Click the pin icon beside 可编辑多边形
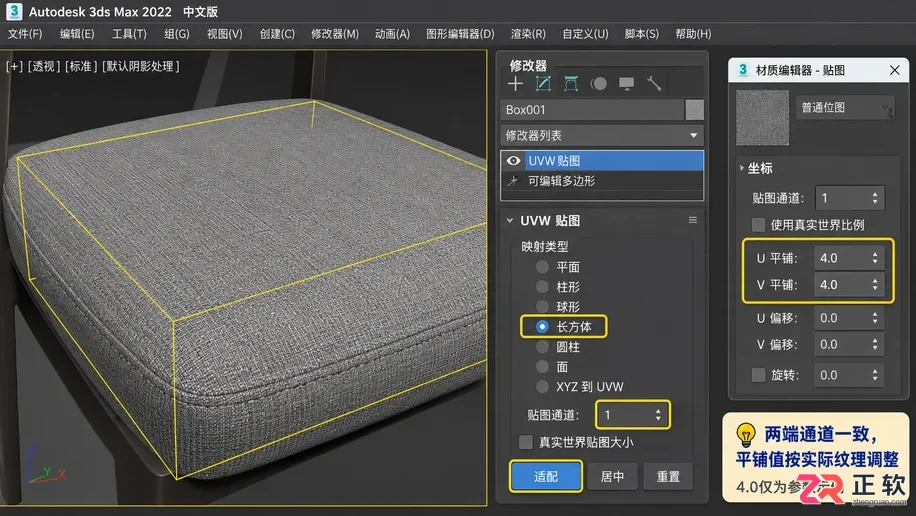This screenshot has height=516, width=916. click(x=513, y=181)
